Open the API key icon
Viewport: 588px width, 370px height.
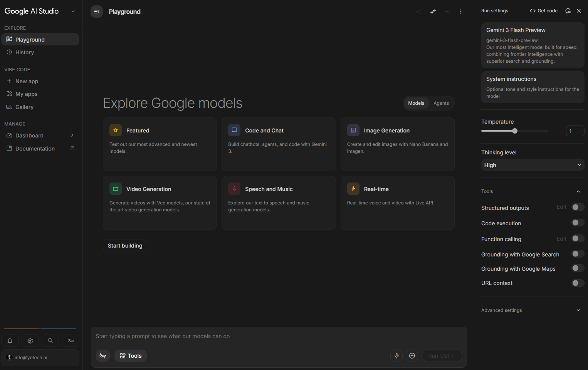(x=71, y=341)
